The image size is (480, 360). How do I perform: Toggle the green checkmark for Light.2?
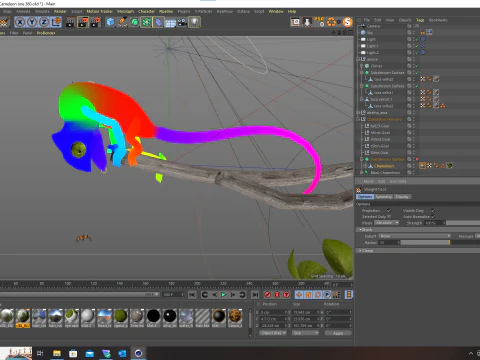coord(417,53)
